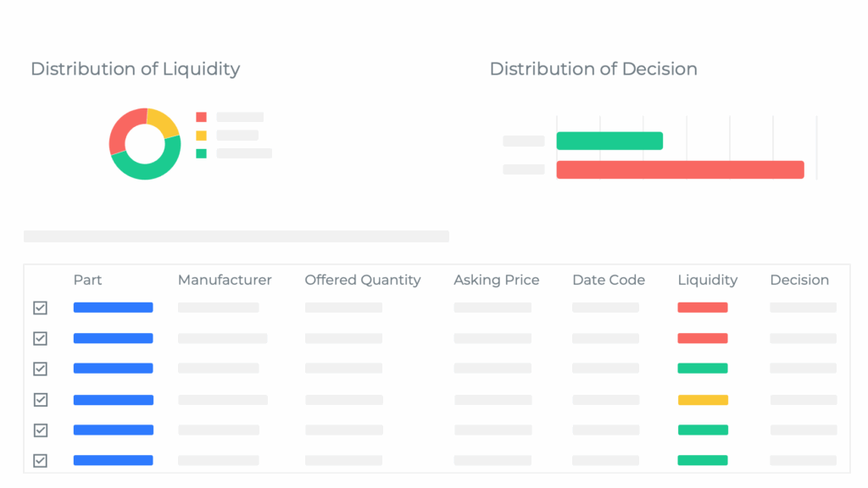The image size is (868, 488).
Task: Click the Date Code column header
Action: pyautogui.click(x=609, y=280)
